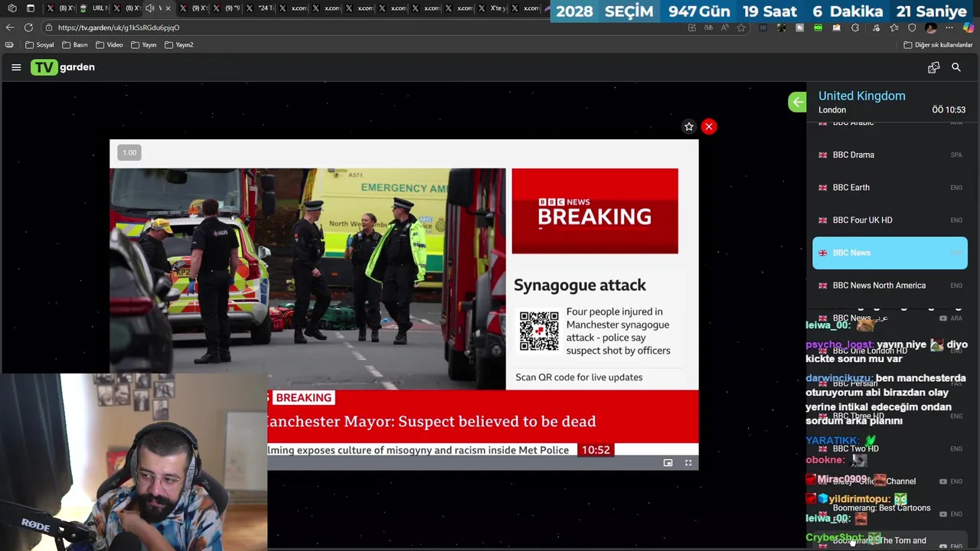Open the Sosyal bookmarks folder

(x=40, y=45)
